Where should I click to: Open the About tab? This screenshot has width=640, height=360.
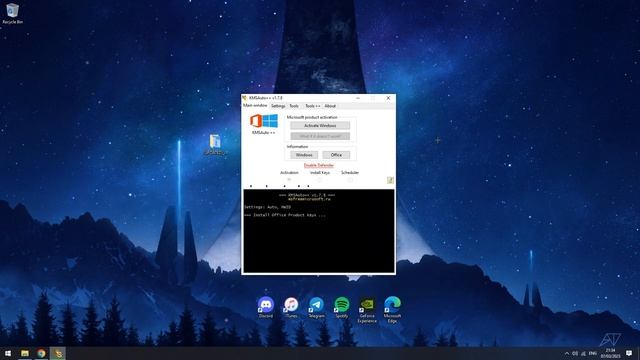click(x=330, y=106)
